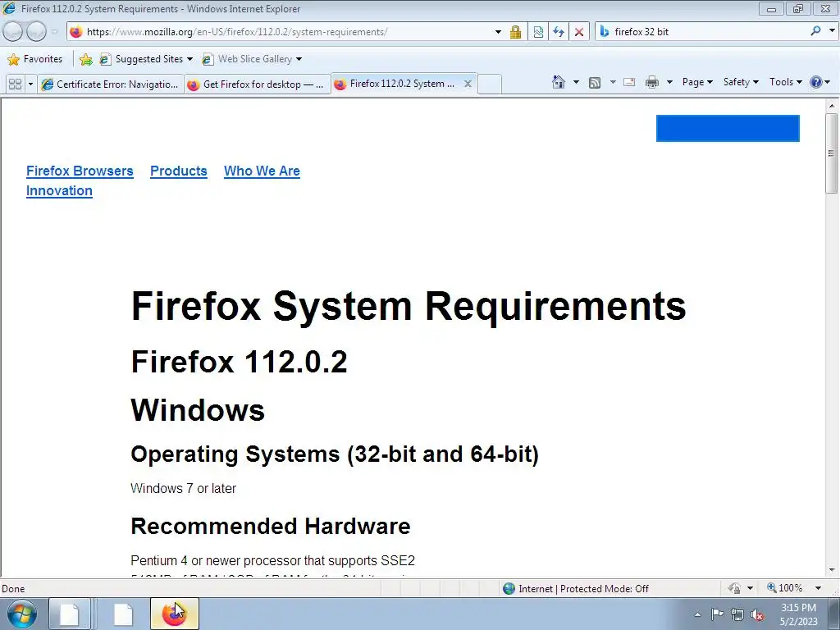The width and height of the screenshot is (840, 630).
Task: Open the Tools menu
Action: click(x=785, y=82)
